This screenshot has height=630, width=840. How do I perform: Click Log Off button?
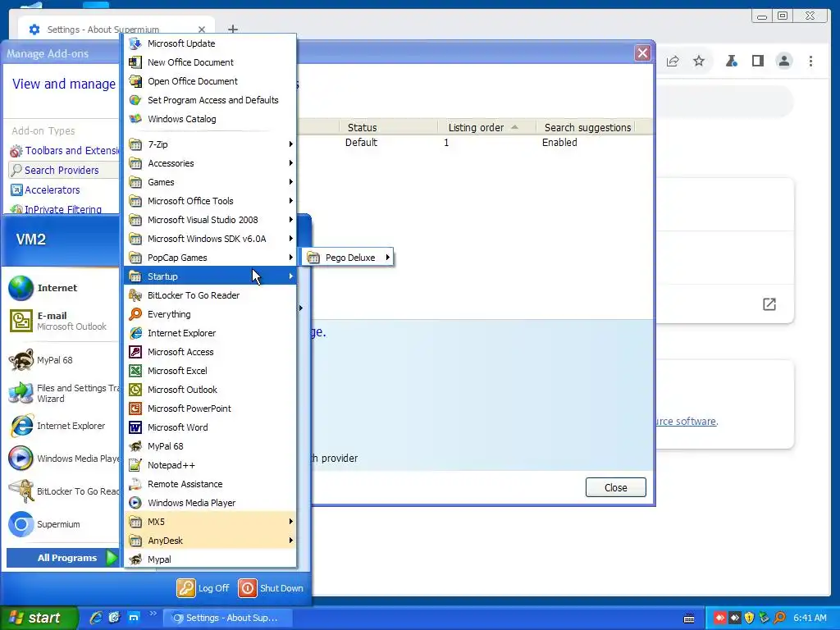[x=203, y=588]
